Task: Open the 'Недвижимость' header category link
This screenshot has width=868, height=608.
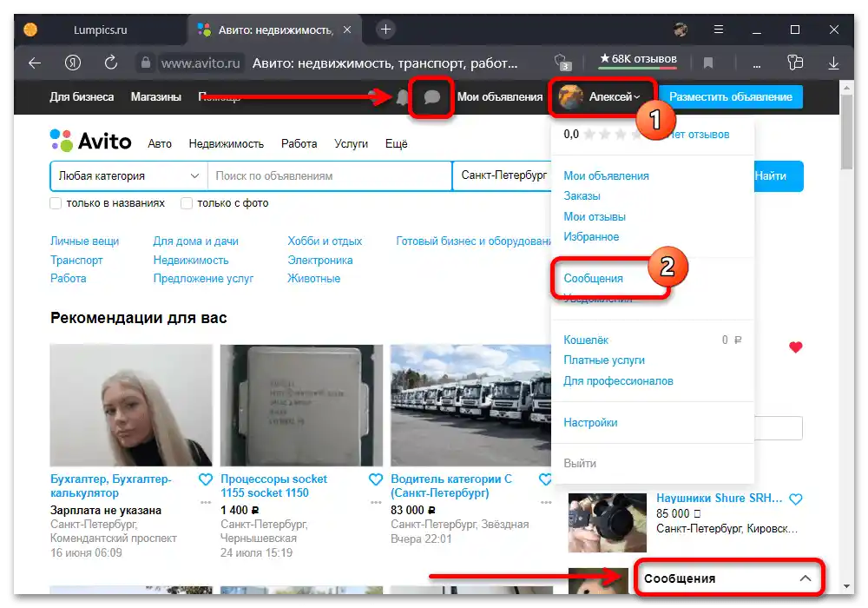Action: (x=226, y=144)
